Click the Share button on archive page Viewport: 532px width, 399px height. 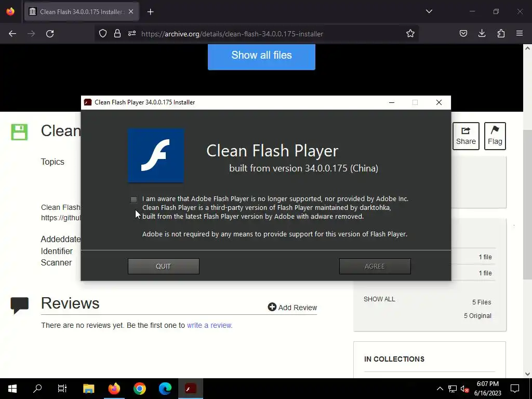tap(466, 136)
